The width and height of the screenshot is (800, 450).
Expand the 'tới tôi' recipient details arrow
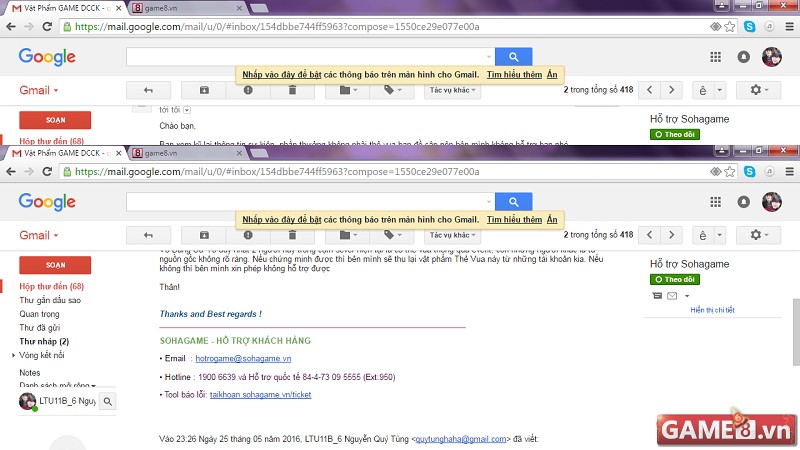(187, 110)
